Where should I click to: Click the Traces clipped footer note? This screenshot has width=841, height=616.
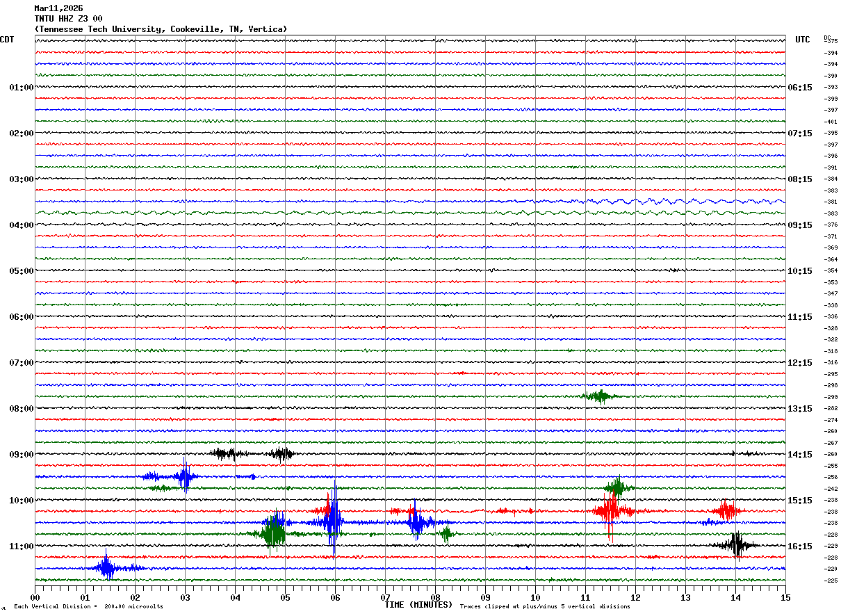click(x=545, y=607)
